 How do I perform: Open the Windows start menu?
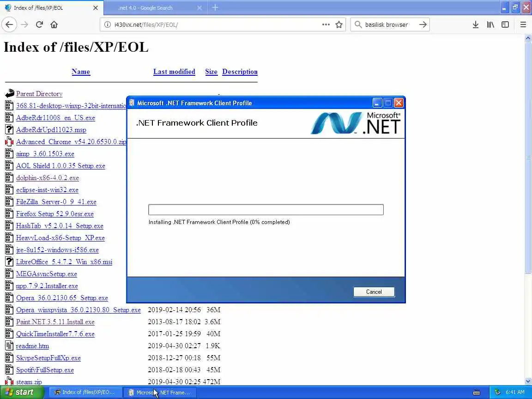tap(21, 392)
